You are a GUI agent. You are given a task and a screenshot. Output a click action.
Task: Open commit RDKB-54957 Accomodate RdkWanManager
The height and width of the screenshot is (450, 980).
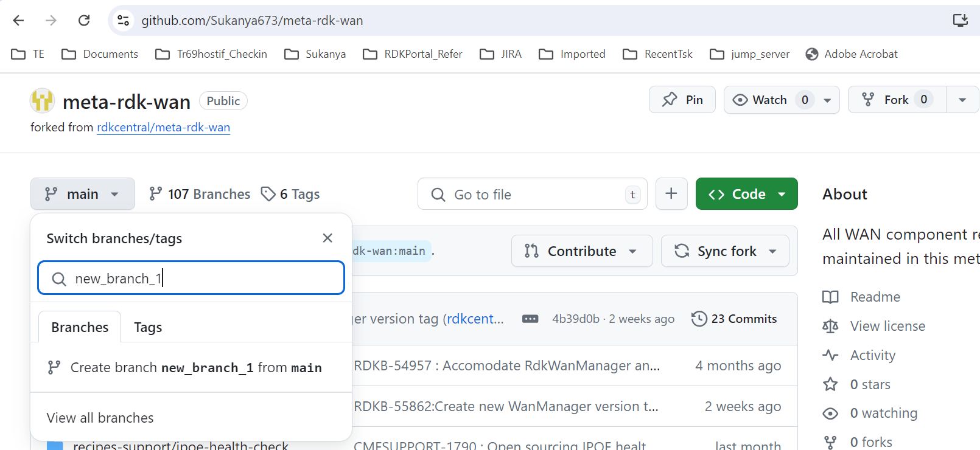tap(506, 365)
